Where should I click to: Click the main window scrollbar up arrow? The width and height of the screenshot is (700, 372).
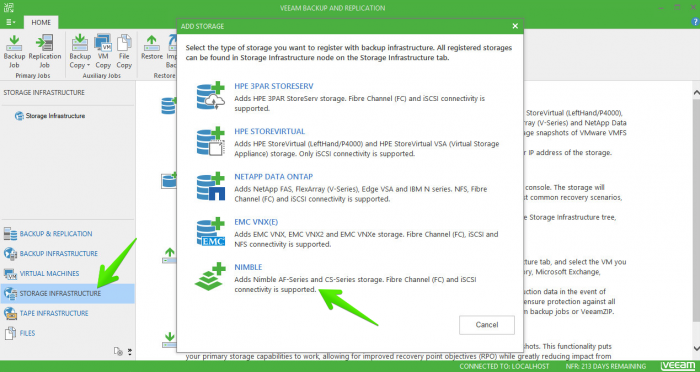696,92
